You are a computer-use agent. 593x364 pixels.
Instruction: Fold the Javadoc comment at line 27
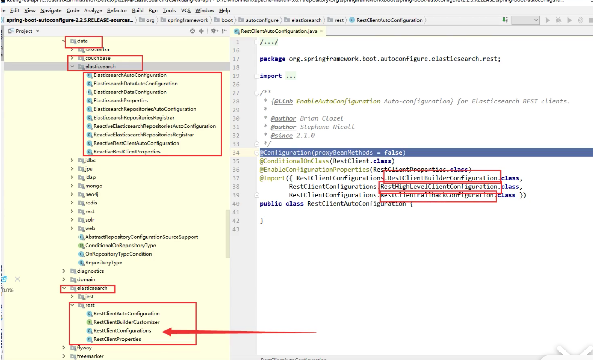click(x=257, y=93)
